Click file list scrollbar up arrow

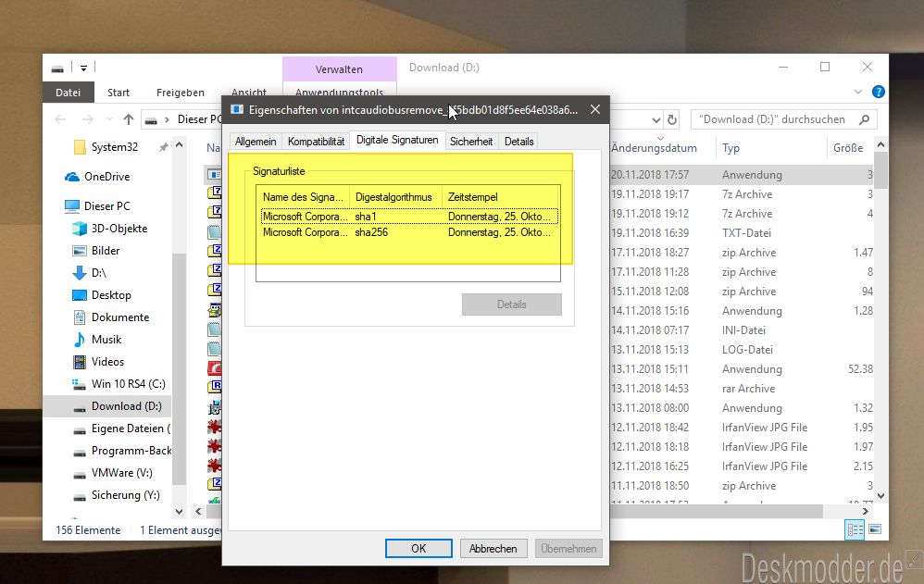881,144
